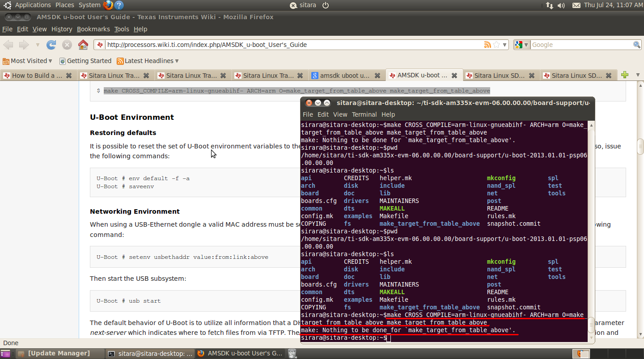Open the clock showing Thu Jul 24, 11:07 AM
The width and height of the screenshot is (644, 359).
pos(614,5)
